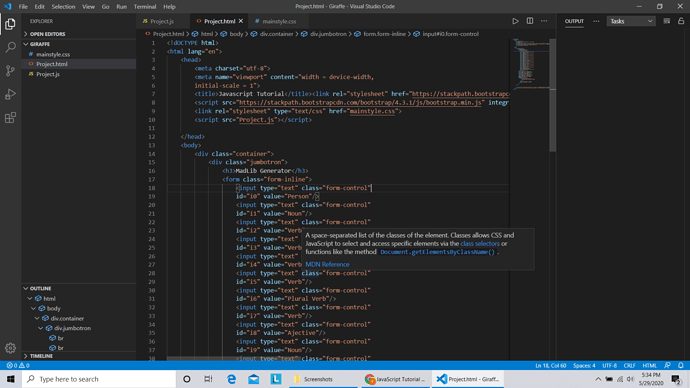Open the Manage gear menu
Image resolution: width=690 pixels, height=388 pixels.
(x=10, y=348)
